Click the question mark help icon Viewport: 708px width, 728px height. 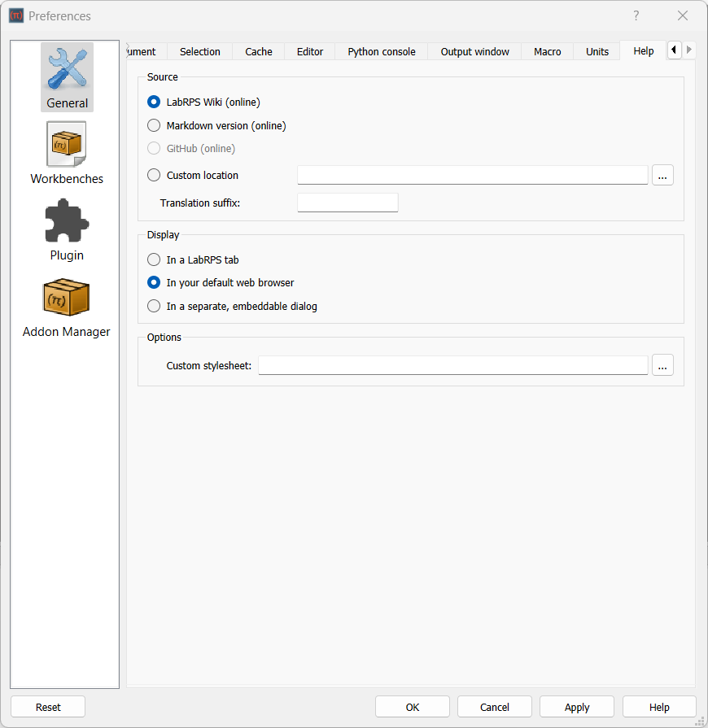point(636,15)
